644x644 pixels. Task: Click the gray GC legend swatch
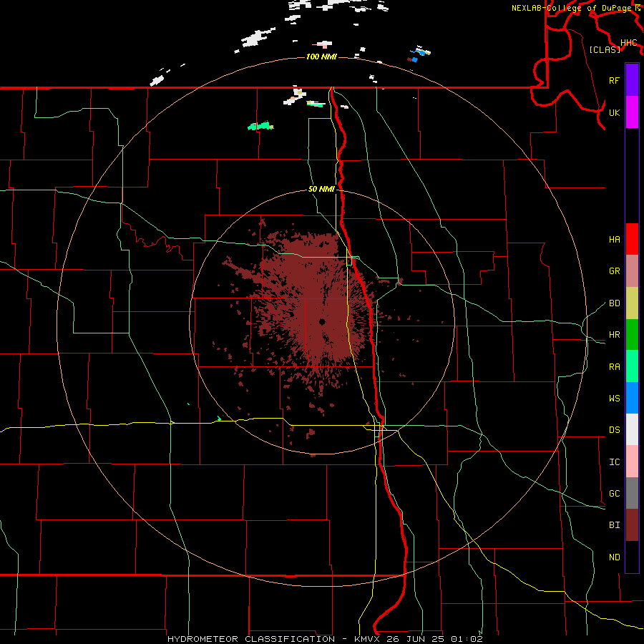coord(632,493)
